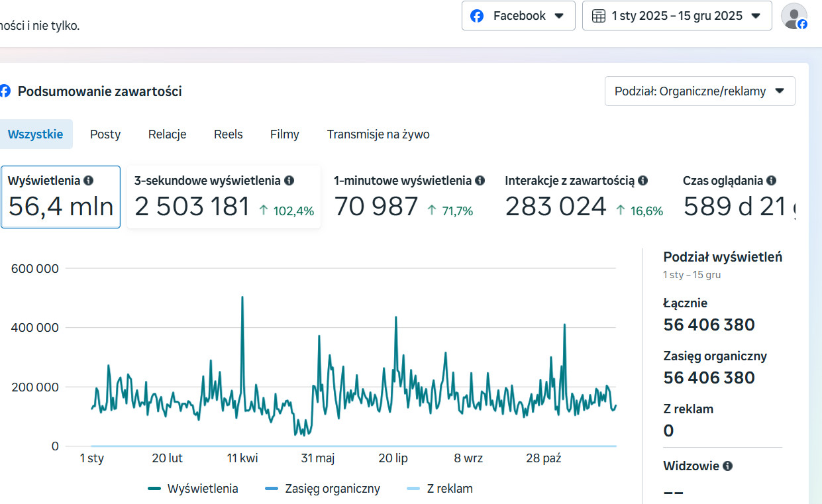Open the Podział: Organiczne/reklamy dropdown
The width and height of the screenshot is (822, 504).
699,91
